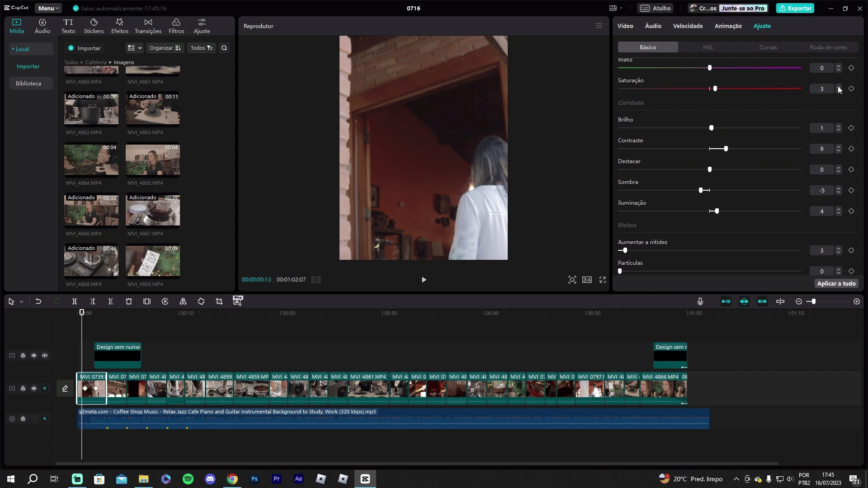Click the delete clip trash icon
Image resolution: width=868 pixels, height=488 pixels.
pos(129,301)
